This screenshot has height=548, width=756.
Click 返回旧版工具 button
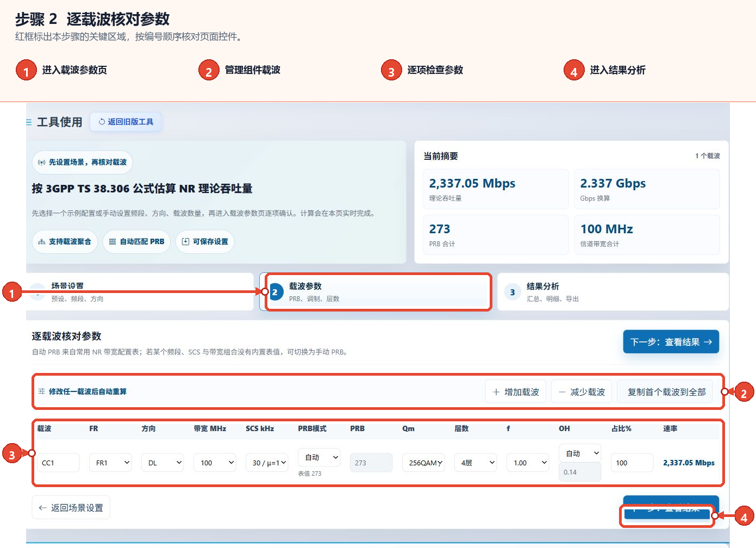click(126, 122)
